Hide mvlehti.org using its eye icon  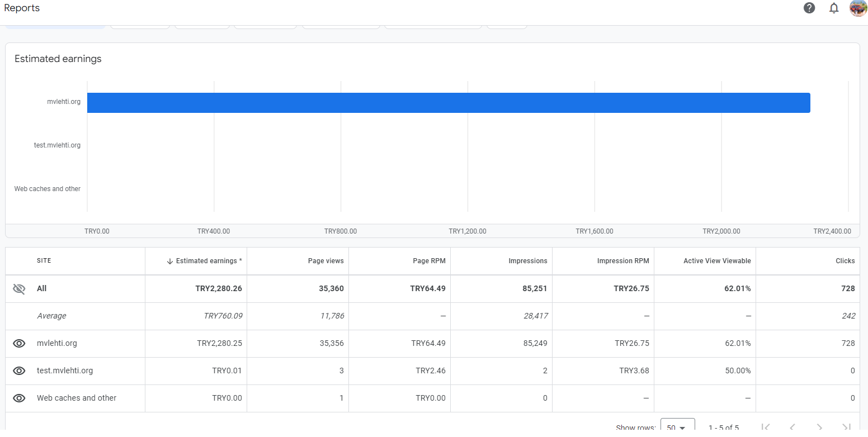pos(19,343)
